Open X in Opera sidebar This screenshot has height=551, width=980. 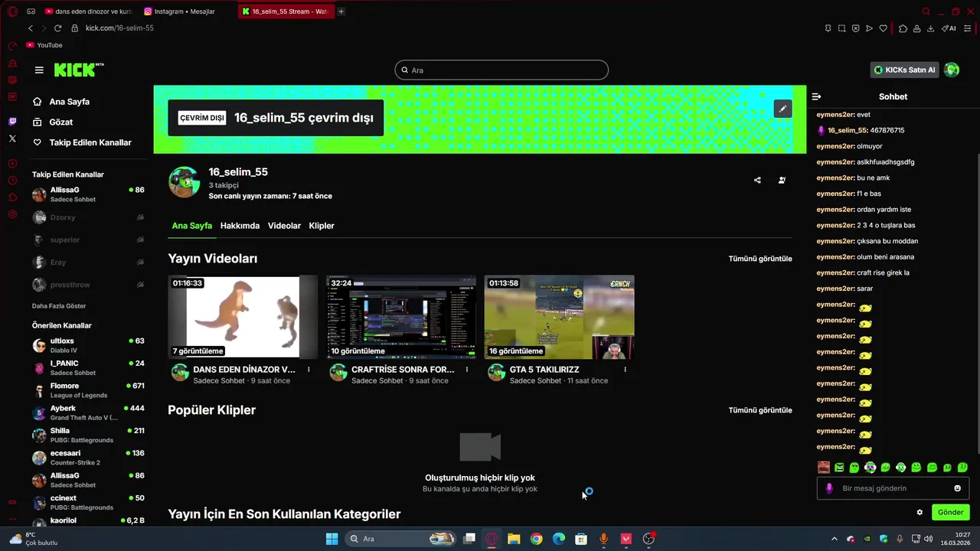coord(12,139)
